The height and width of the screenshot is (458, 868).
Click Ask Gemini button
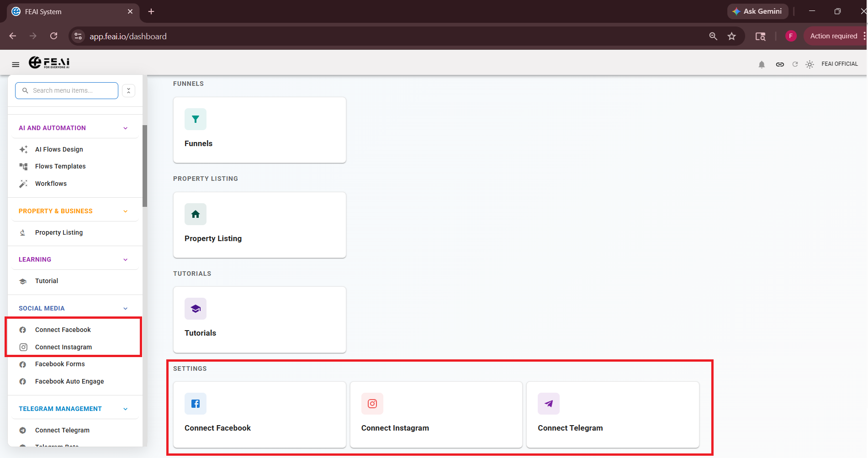[x=757, y=11]
